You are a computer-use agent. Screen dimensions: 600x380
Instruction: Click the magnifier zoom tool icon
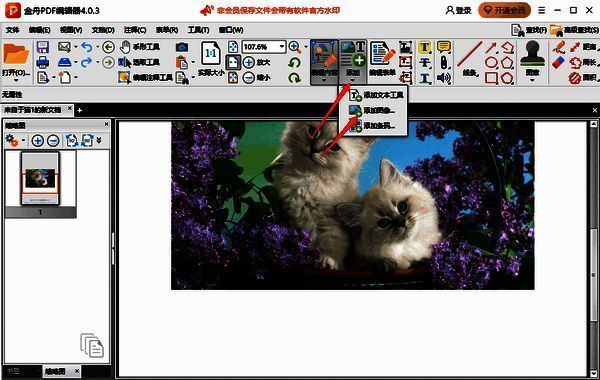pyautogui.click(x=295, y=47)
